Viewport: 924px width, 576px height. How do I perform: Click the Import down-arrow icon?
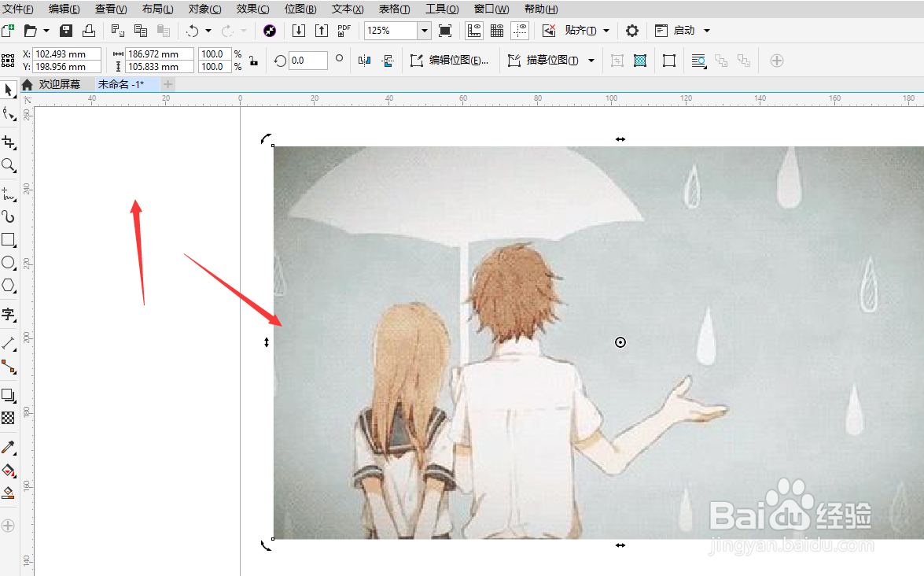click(299, 31)
